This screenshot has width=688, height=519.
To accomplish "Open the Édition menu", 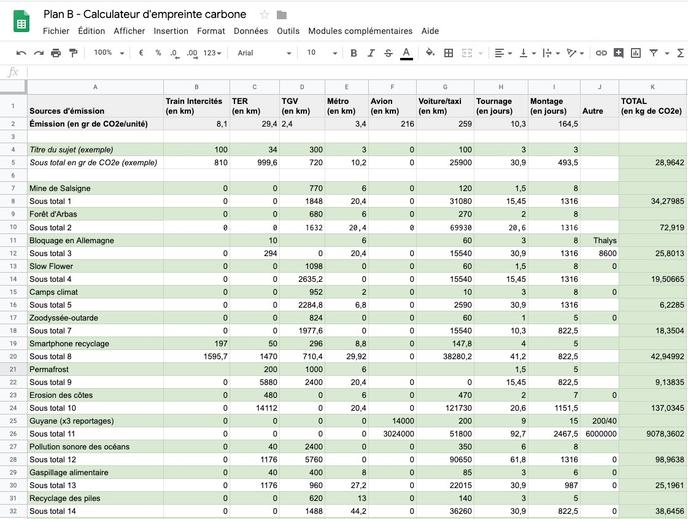I will click(91, 31).
